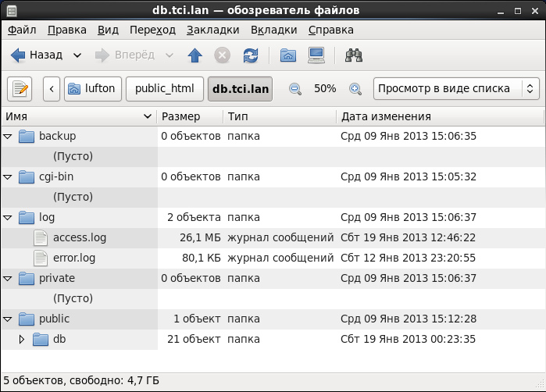The height and width of the screenshot is (392, 546).
Task: Open the Home folder icon
Action: [288, 55]
